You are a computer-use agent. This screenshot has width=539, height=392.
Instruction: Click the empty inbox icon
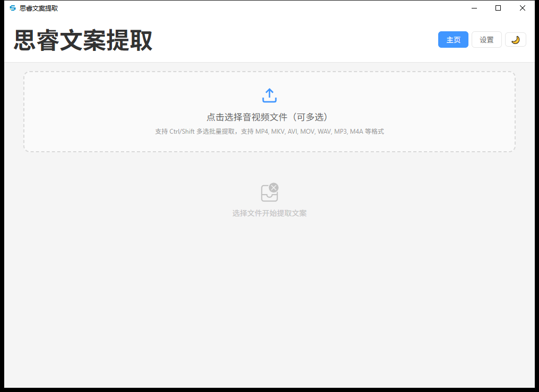coord(269,193)
